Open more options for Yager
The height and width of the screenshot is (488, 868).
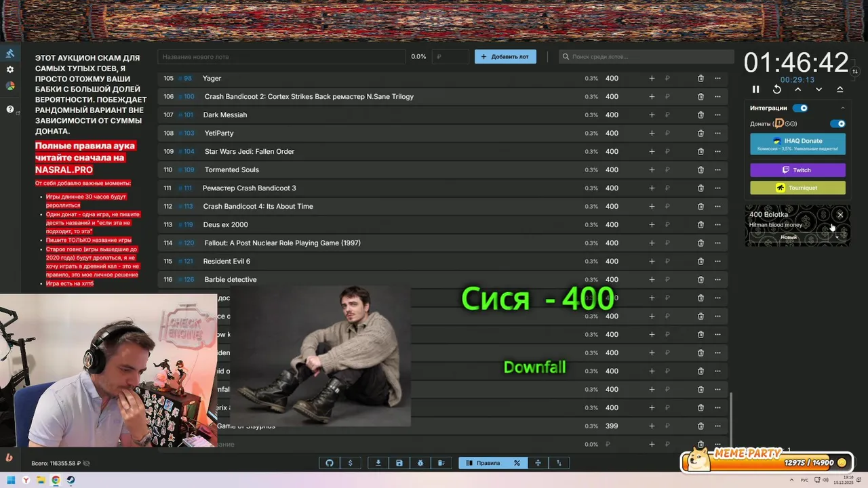(x=717, y=79)
